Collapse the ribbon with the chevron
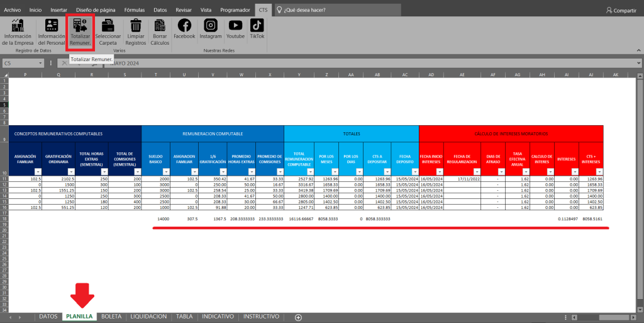 click(638, 50)
